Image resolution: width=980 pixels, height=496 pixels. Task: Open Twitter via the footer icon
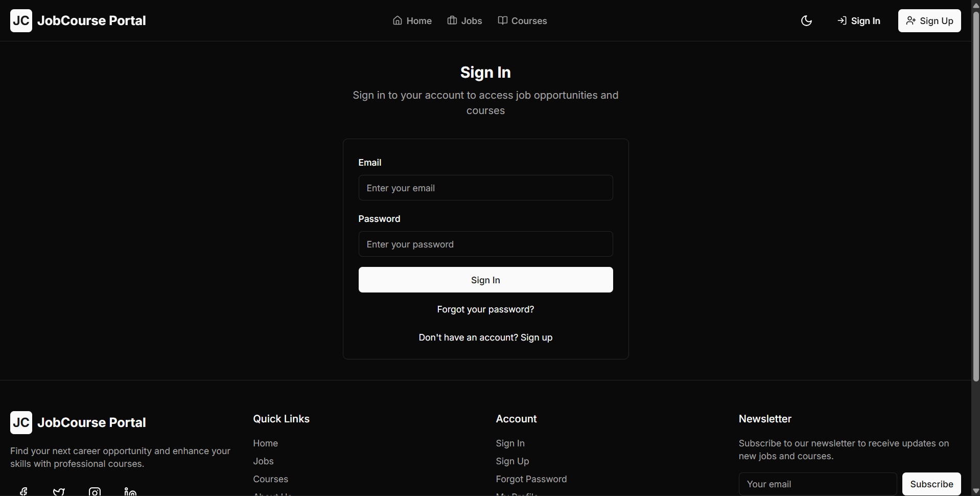58,491
